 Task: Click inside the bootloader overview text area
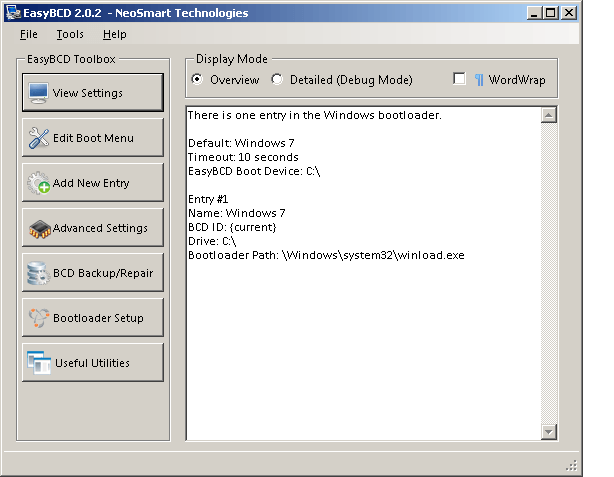click(x=362, y=340)
